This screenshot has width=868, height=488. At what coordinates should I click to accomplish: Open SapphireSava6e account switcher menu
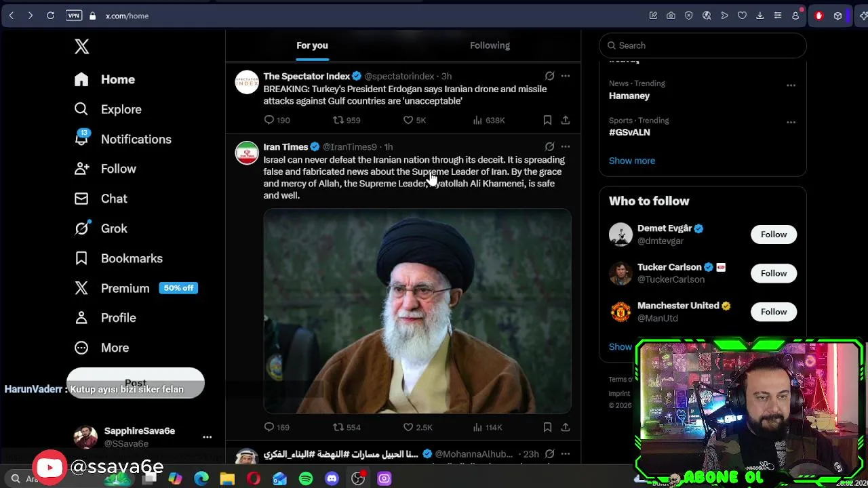207,437
